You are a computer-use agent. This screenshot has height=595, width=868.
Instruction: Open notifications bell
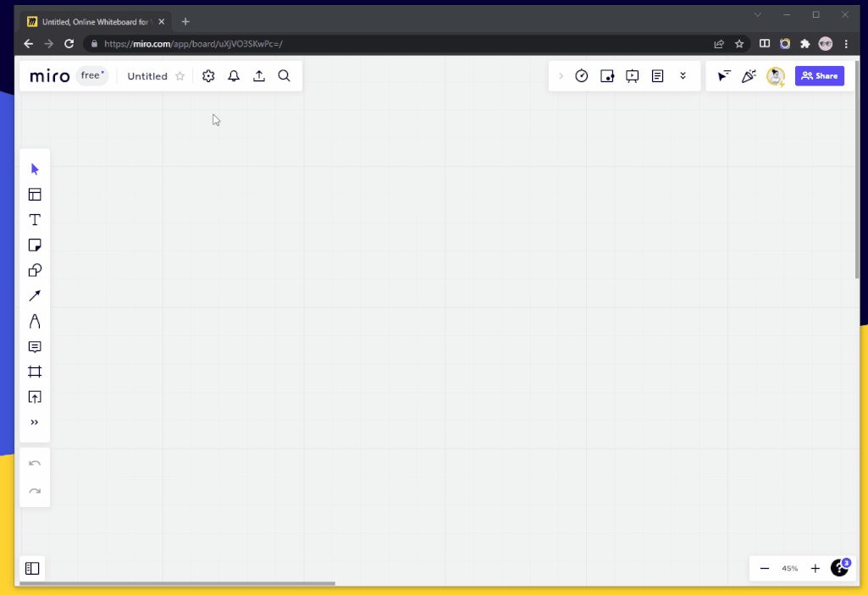(x=234, y=76)
